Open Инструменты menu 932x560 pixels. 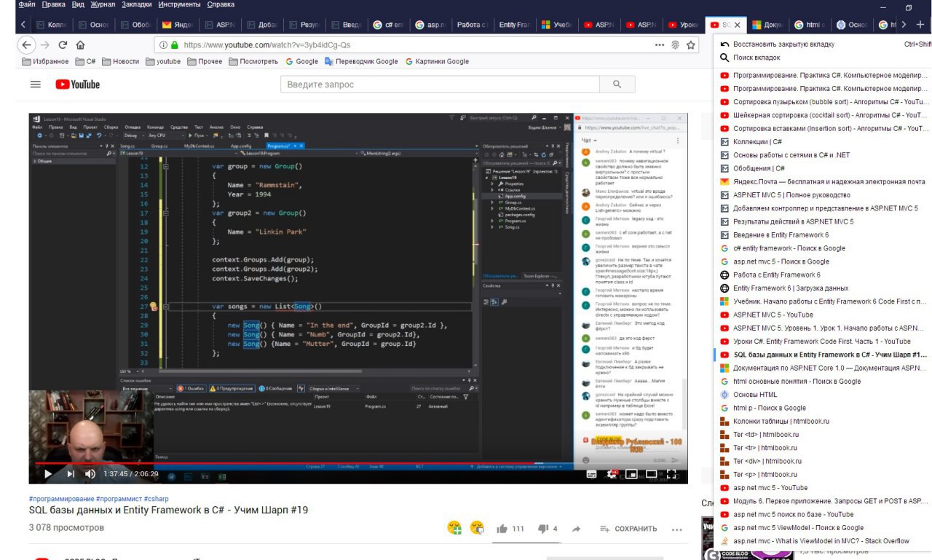point(178,4)
